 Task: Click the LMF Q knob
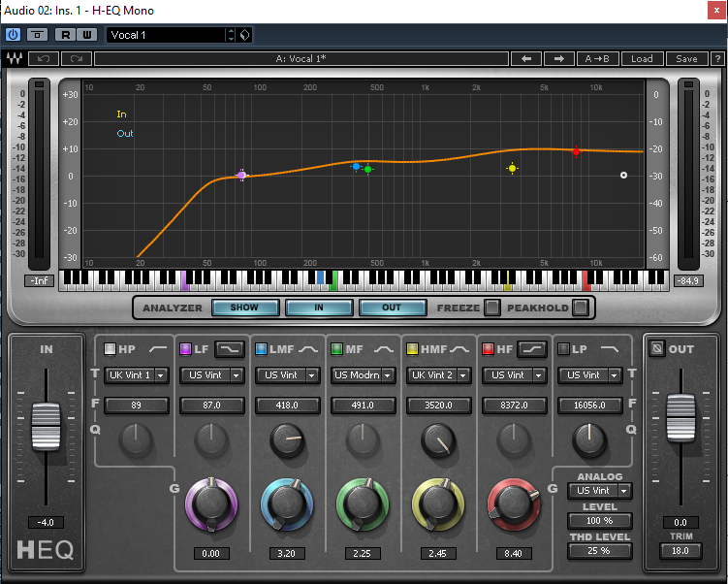point(287,439)
